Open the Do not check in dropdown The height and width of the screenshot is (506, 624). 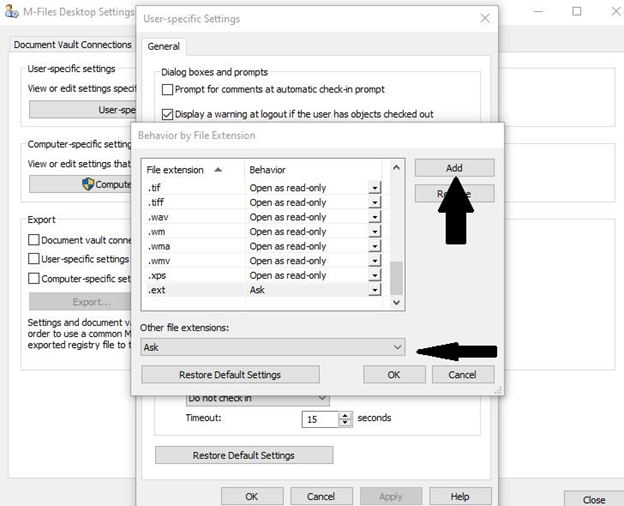(x=257, y=399)
